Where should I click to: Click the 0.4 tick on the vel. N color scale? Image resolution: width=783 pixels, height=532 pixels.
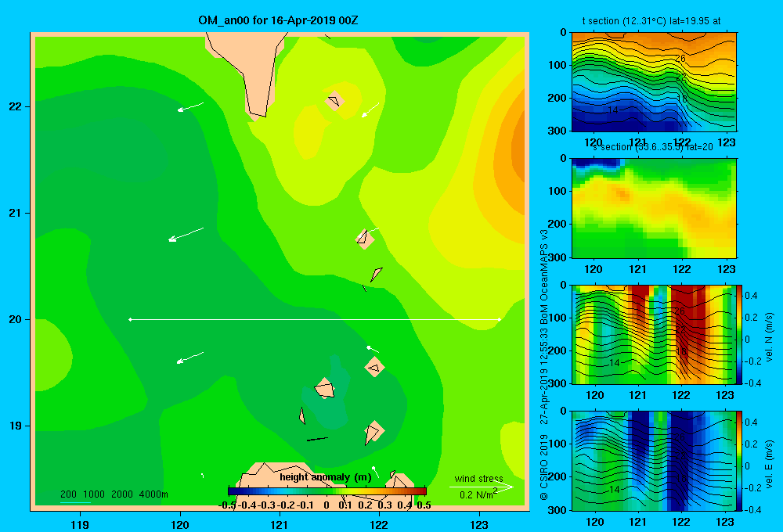click(x=751, y=296)
